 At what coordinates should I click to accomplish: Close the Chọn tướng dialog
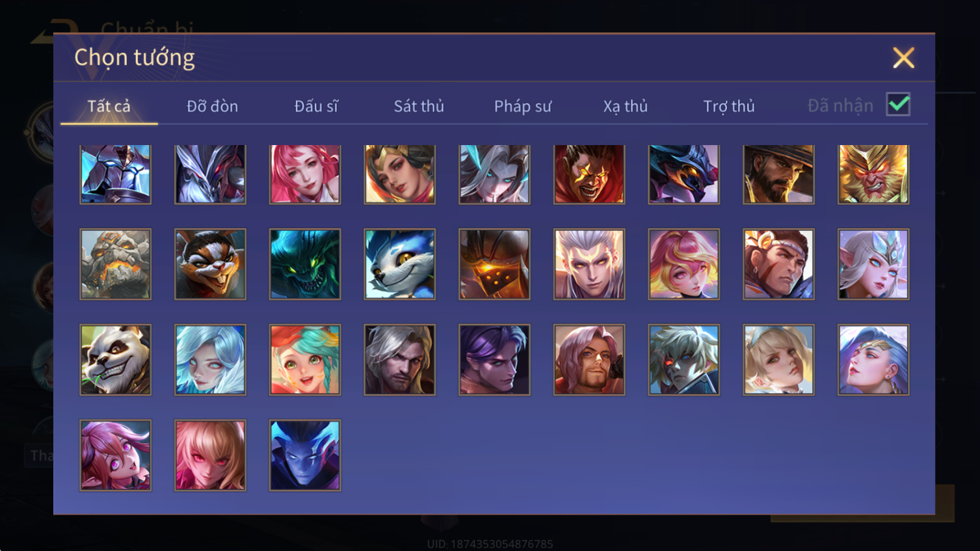[x=903, y=58]
